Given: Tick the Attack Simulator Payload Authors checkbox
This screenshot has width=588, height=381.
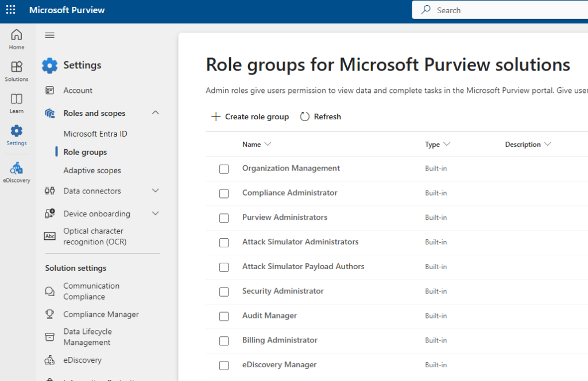Looking at the screenshot, I should click(224, 267).
